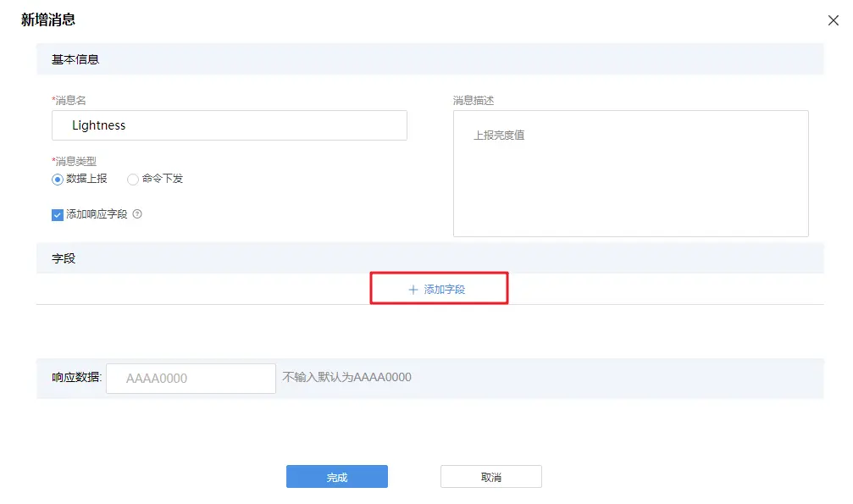
Task: Click the blue 完成 button
Action: tap(337, 477)
